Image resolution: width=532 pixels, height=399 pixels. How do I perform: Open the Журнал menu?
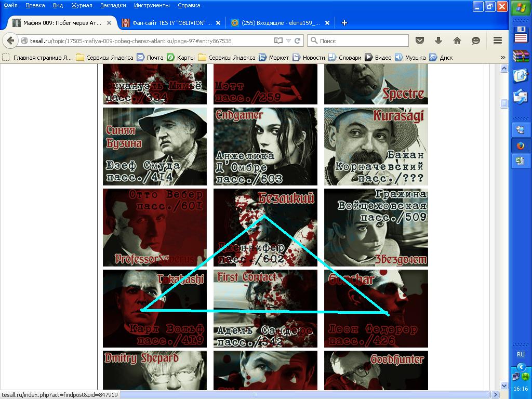coord(82,5)
